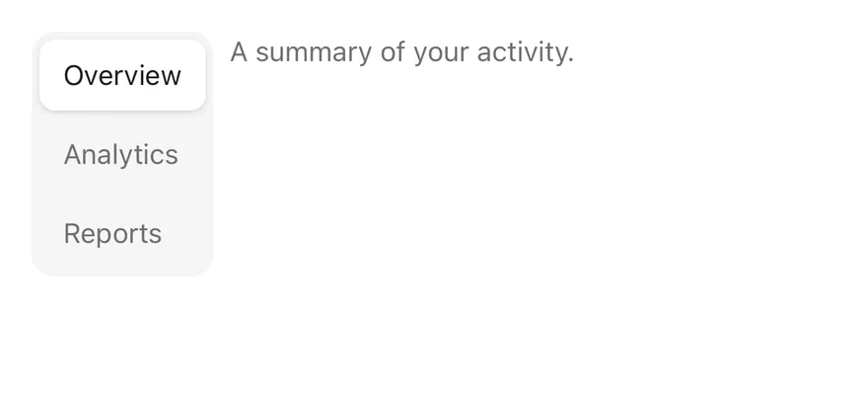Pick the last tab, Reports

tap(121, 233)
